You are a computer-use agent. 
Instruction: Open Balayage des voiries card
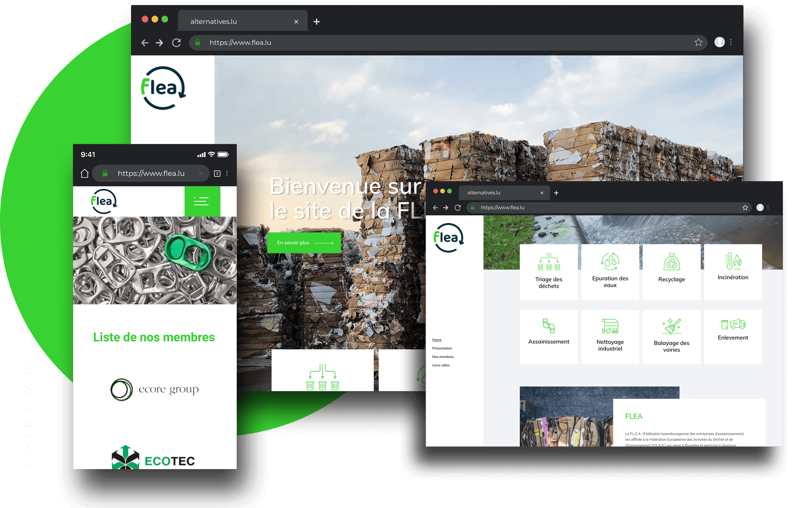click(x=672, y=337)
